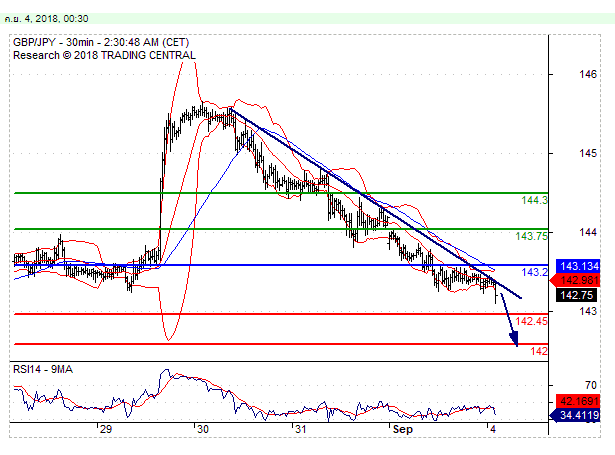Click the date axis label 29

point(106,429)
